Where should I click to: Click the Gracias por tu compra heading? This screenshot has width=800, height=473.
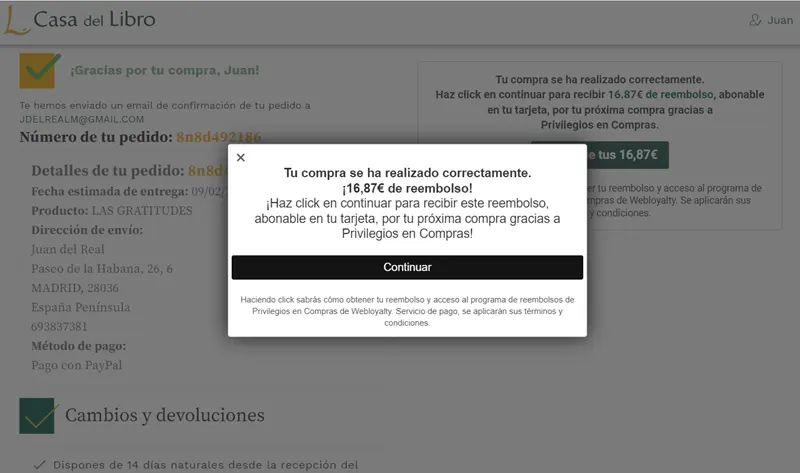164,70
